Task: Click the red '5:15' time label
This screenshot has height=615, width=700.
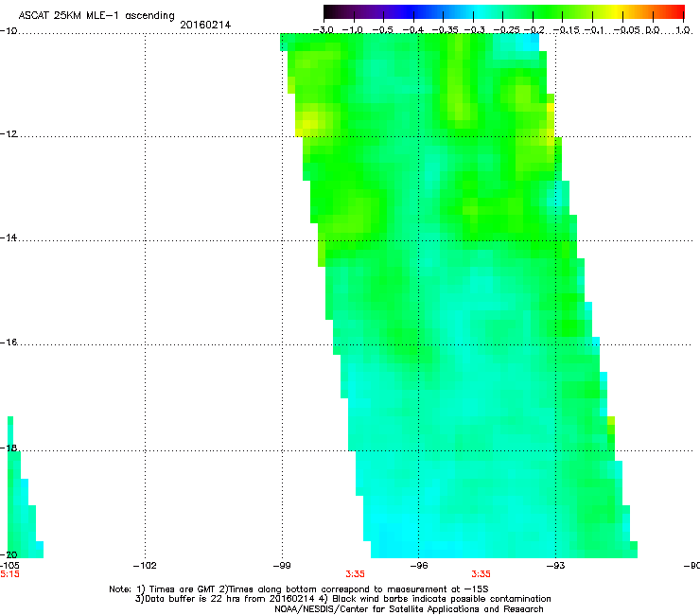Action: 9,574
